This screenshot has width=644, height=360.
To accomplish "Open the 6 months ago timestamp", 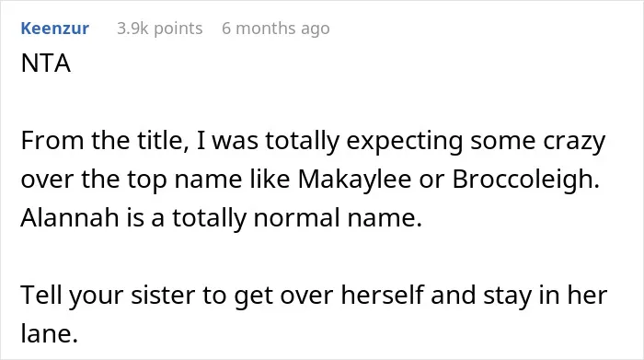I will pos(276,29).
